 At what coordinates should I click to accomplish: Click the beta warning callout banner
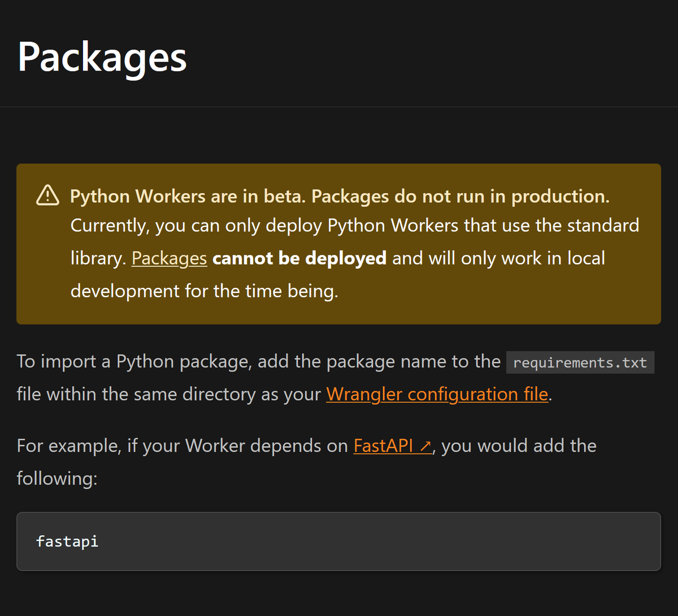(x=339, y=243)
